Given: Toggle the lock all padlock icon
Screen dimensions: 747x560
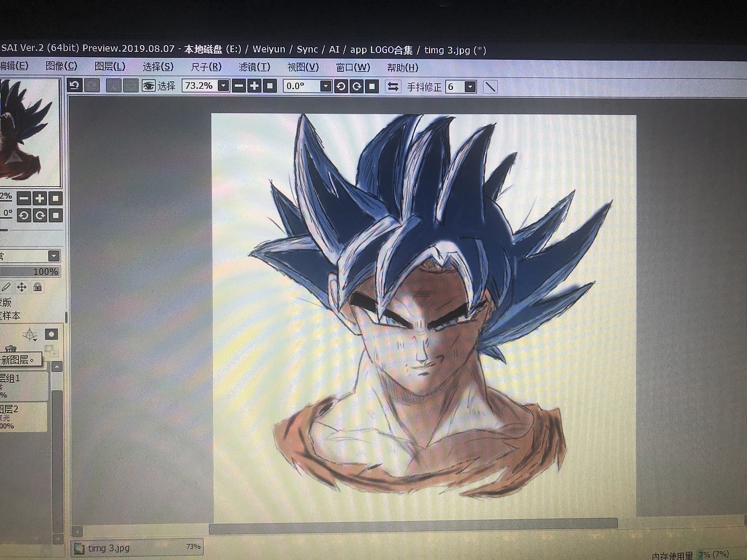Looking at the screenshot, I should [x=37, y=287].
